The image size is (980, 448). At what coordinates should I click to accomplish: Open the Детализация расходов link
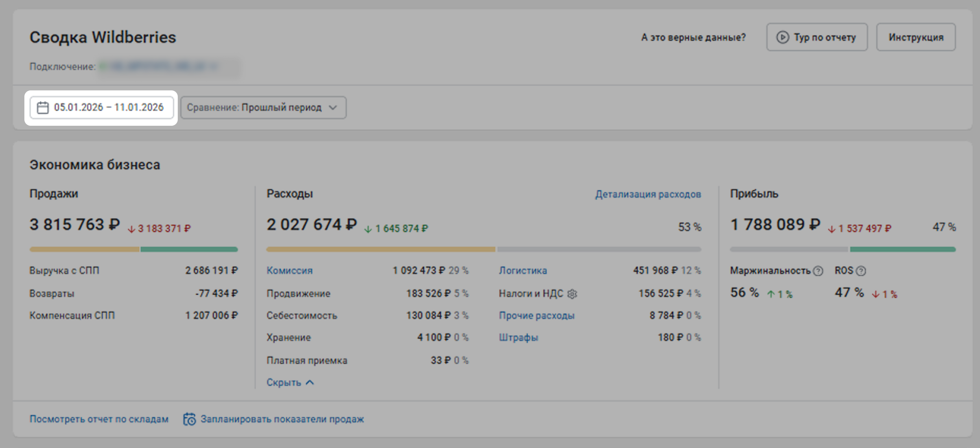point(648,194)
